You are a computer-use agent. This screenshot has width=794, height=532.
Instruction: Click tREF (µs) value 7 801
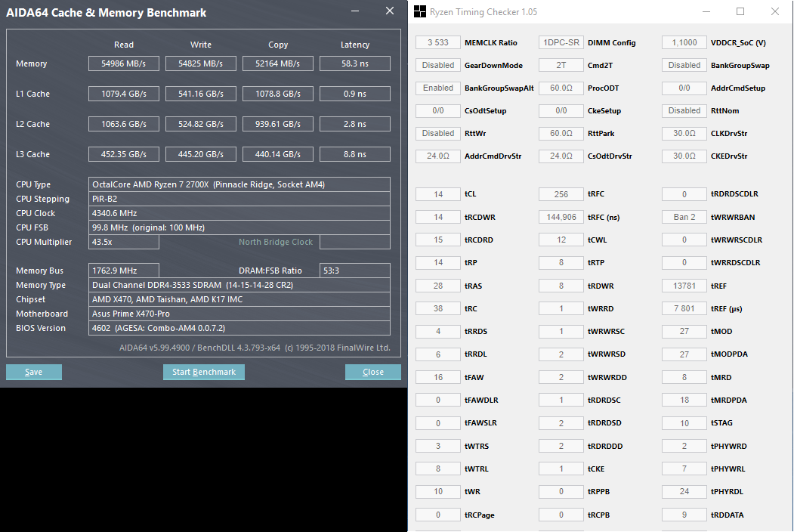tap(684, 308)
